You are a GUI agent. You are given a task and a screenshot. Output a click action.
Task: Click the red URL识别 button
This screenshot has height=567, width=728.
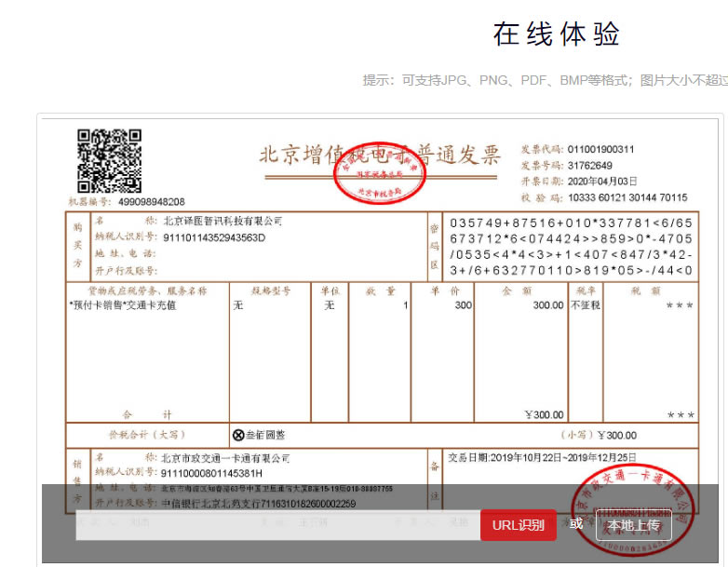pos(519,525)
